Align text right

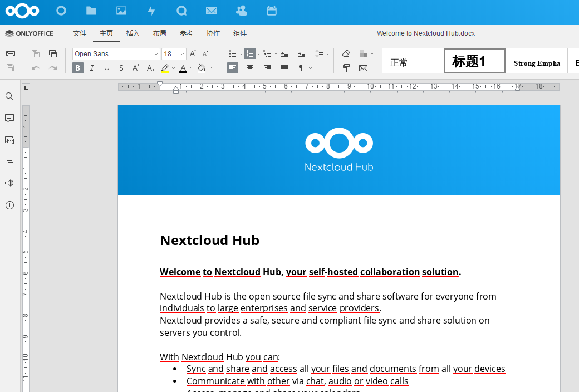pyautogui.click(x=267, y=68)
